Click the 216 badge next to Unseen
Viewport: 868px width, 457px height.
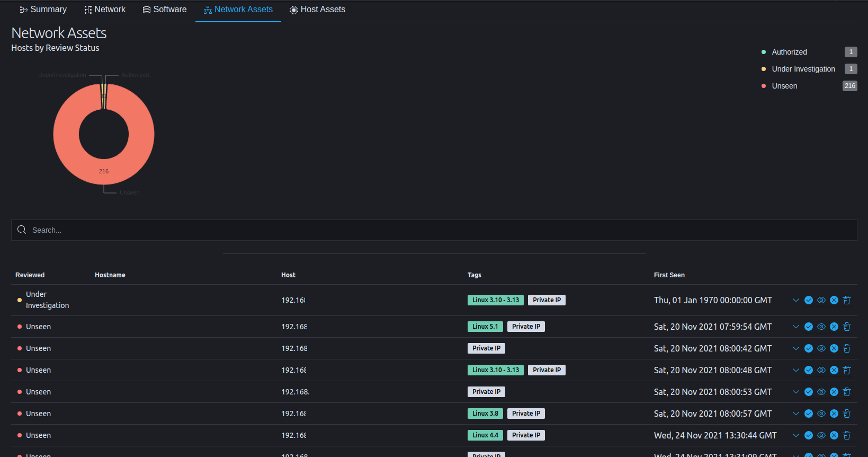[x=850, y=86]
